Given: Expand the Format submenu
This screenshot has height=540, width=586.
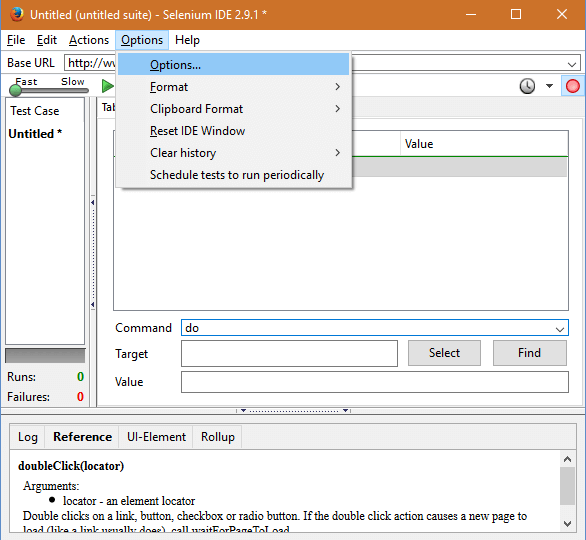Looking at the screenshot, I should (234, 87).
